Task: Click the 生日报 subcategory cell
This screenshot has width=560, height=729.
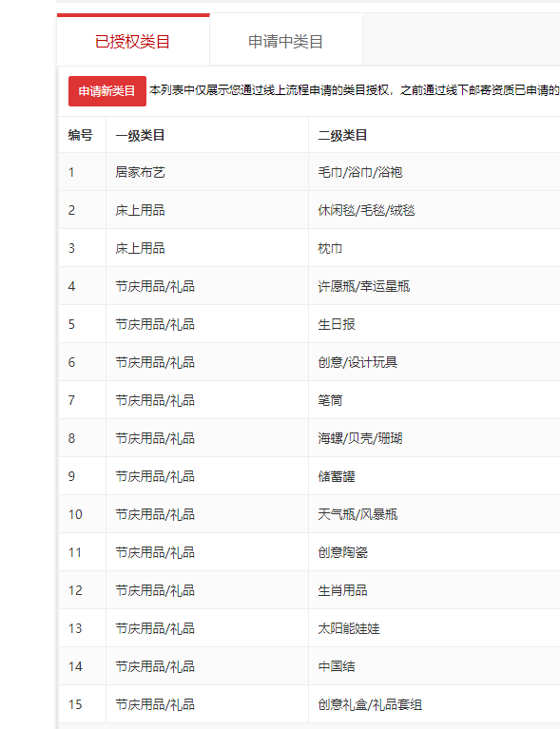Action: click(337, 324)
